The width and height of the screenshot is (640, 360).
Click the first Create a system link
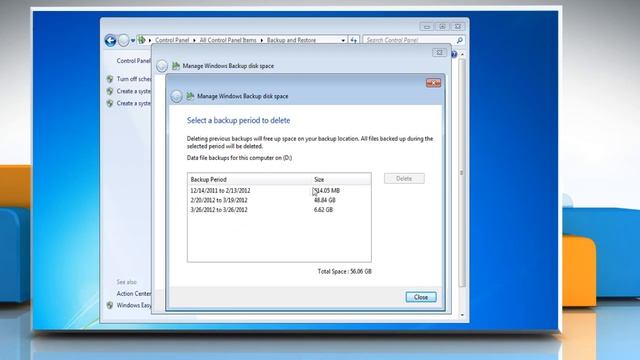click(134, 91)
